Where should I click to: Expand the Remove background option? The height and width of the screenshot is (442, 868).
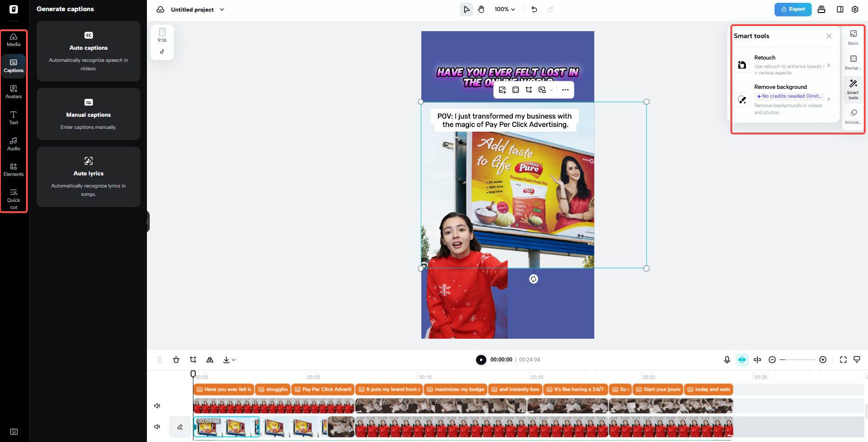tap(783, 99)
